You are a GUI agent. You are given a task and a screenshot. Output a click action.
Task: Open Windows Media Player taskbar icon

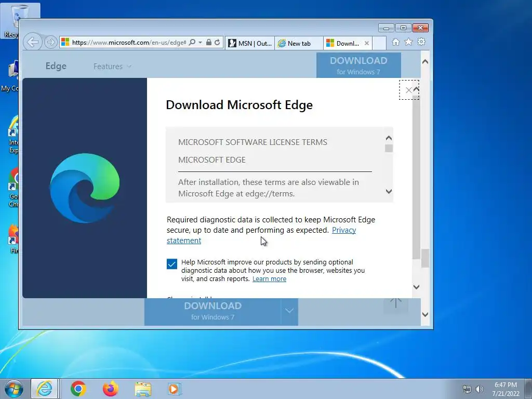(x=175, y=389)
